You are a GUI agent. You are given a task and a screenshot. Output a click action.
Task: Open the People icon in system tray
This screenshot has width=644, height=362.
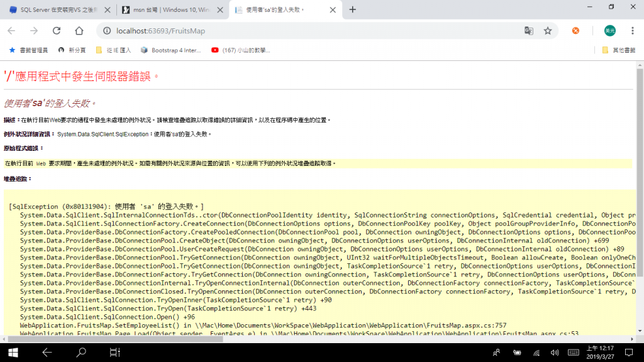497,353
